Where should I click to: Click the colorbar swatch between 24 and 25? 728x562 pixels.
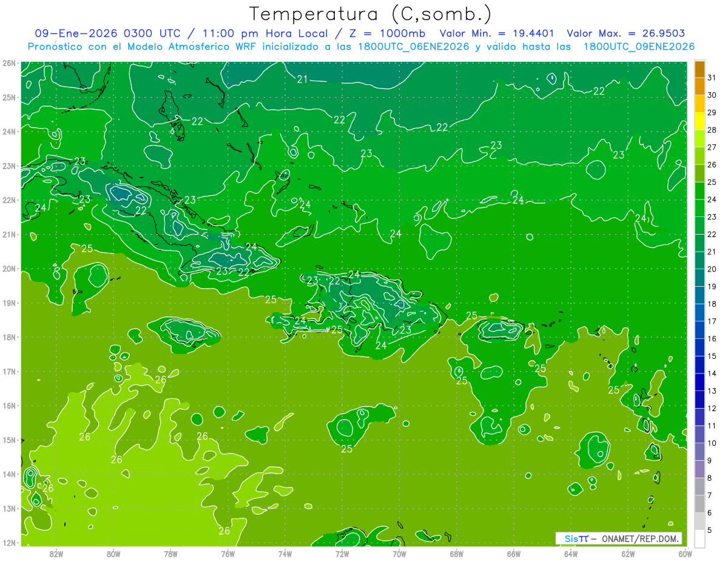click(x=699, y=191)
